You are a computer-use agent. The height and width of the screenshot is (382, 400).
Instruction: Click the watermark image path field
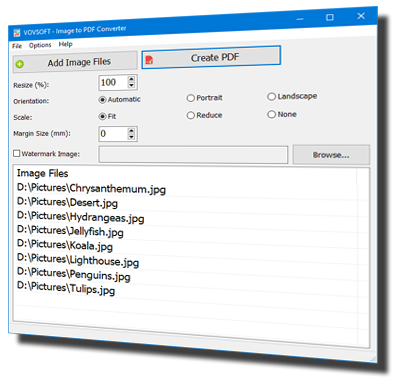pos(193,155)
